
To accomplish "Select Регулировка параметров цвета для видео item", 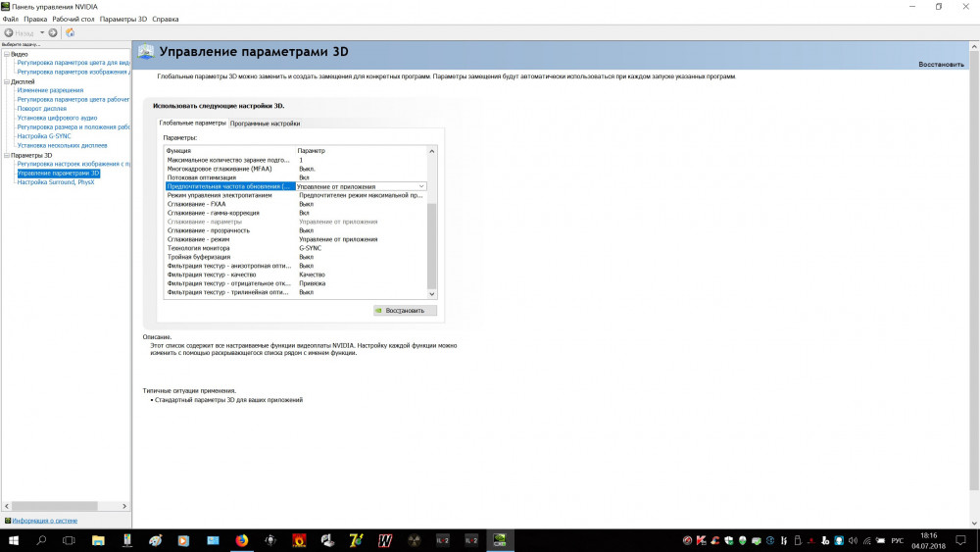I will (x=73, y=63).
